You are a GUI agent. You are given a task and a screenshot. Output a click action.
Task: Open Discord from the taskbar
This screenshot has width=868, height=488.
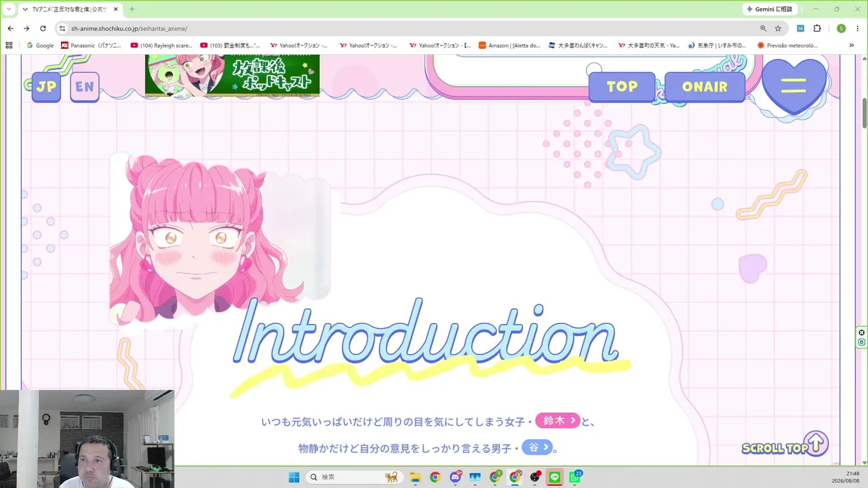455,477
